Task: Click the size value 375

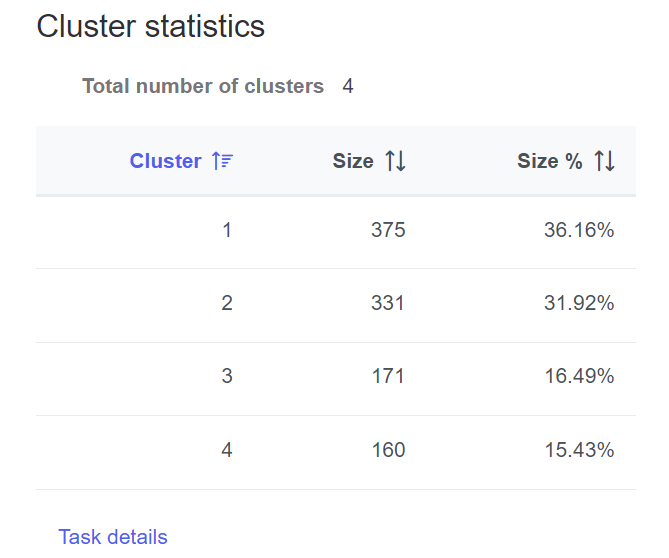Action: (x=388, y=230)
